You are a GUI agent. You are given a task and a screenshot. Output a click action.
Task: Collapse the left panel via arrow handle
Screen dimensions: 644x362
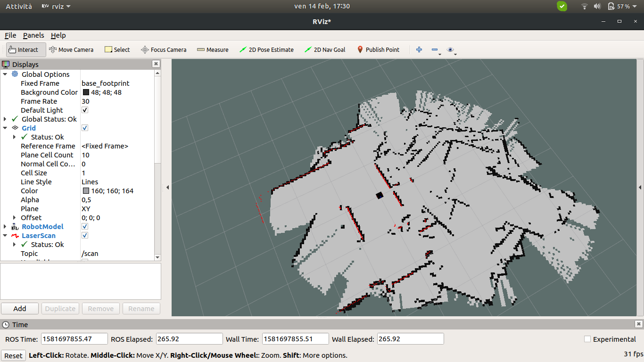point(167,187)
